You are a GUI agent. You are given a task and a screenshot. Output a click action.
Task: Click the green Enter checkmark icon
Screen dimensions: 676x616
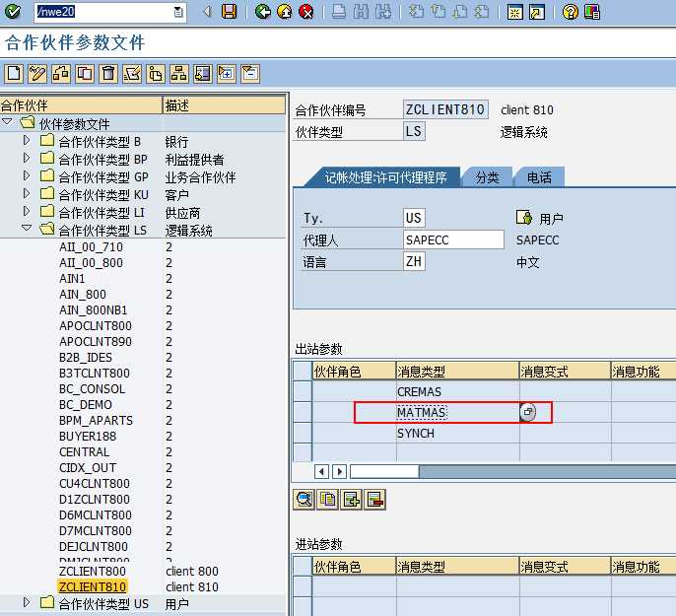(13, 12)
